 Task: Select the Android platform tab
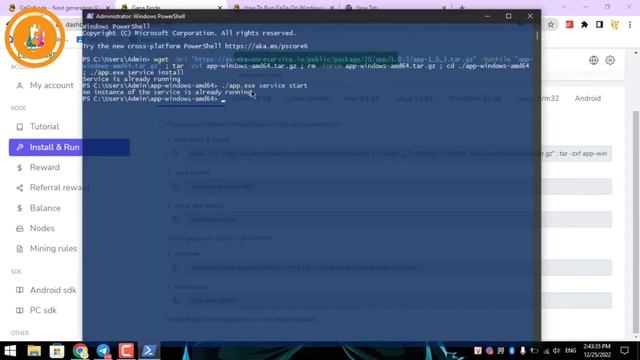click(588, 98)
